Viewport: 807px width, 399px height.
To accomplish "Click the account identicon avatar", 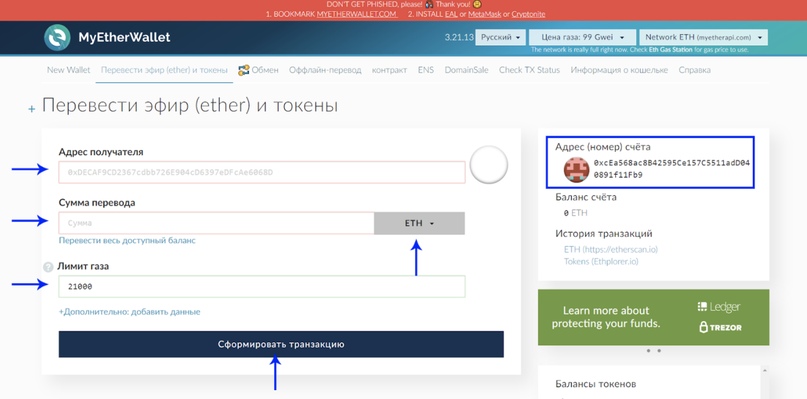I will click(576, 169).
